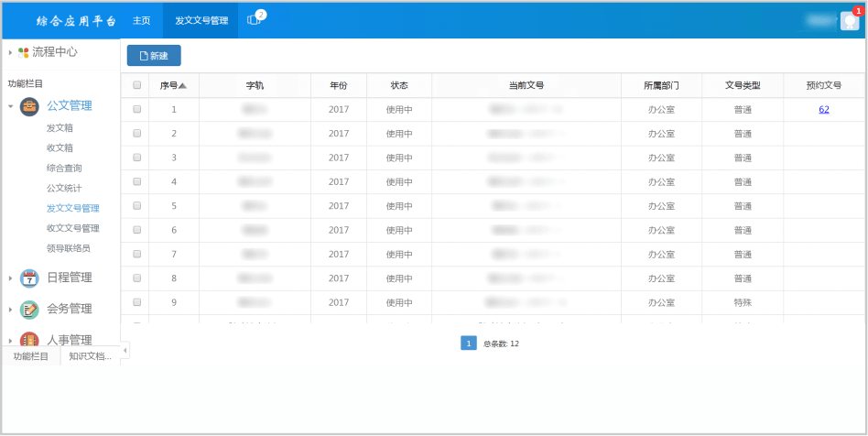Check the checkbox for row 6
Image resolution: width=868 pixels, height=436 pixels.
click(x=137, y=230)
